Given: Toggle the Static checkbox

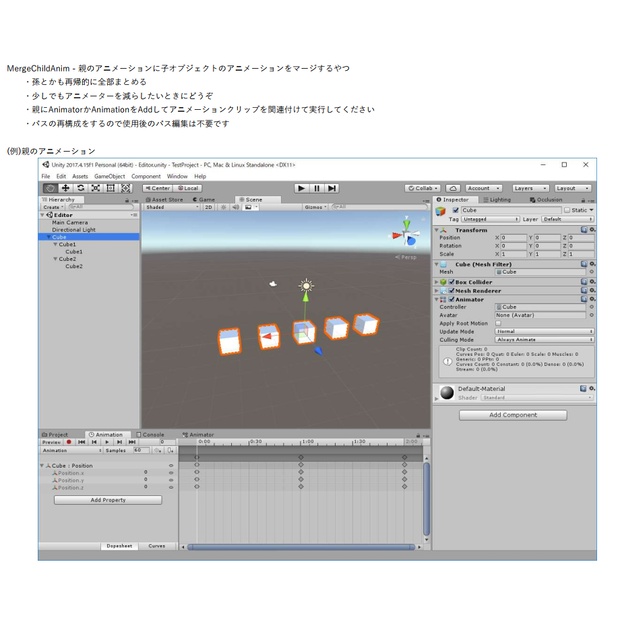Looking at the screenshot, I should [567, 210].
